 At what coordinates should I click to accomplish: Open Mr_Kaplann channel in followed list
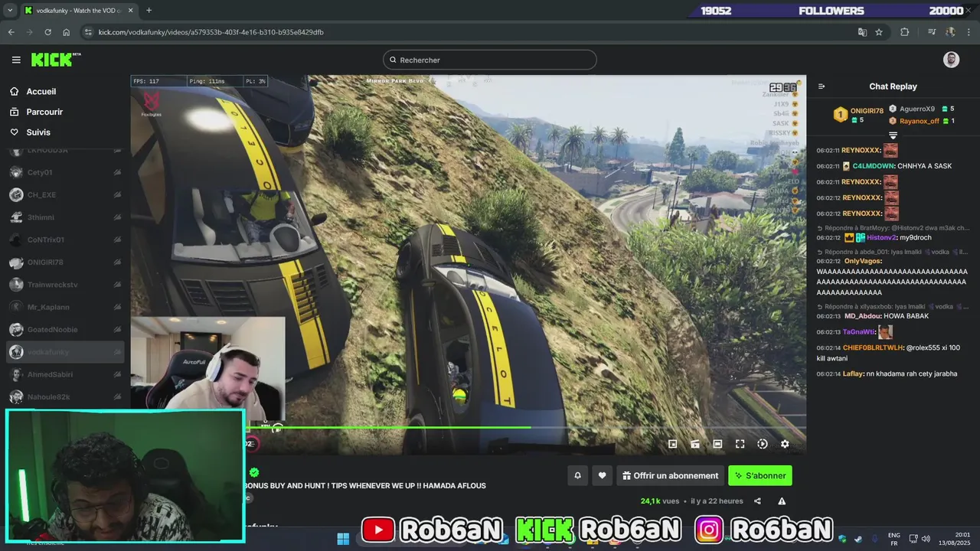point(65,307)
